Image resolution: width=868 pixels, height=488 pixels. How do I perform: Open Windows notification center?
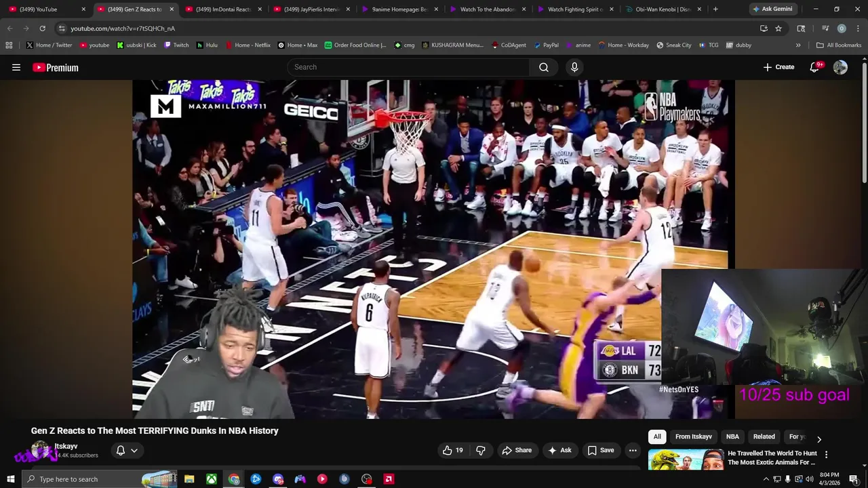point(854,479)
